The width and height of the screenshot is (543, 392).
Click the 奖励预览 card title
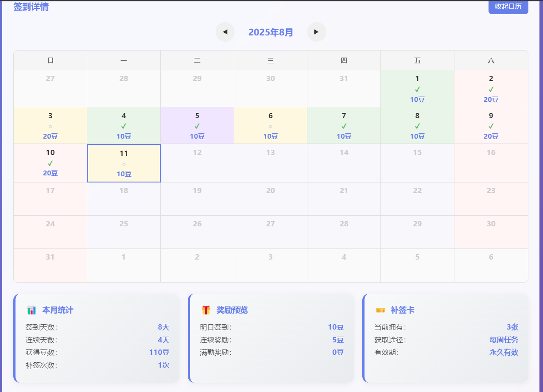click(x=232, y=310)
